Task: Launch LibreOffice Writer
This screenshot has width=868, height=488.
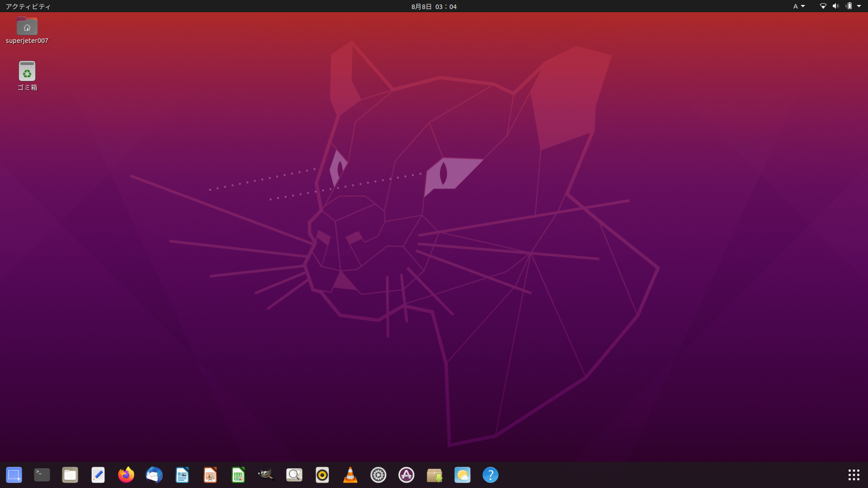Action: (182, 475)
